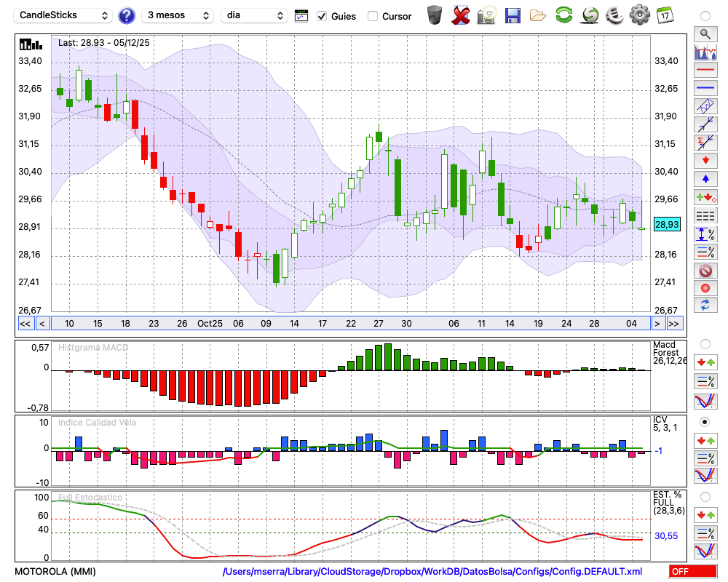The height and width of the screenshot is (582, 728).
Task: Click the red down arrow marker tool
Action: (705, 160)
